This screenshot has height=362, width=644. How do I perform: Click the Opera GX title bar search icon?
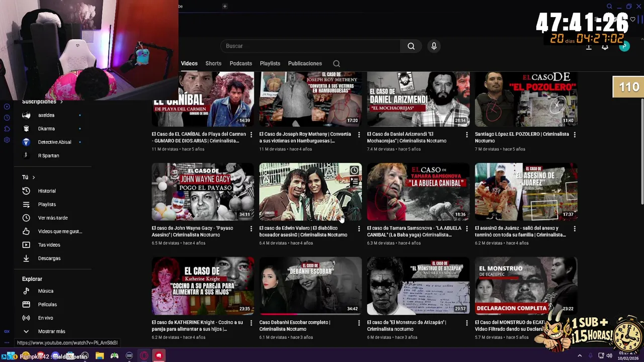coord(609,7)
